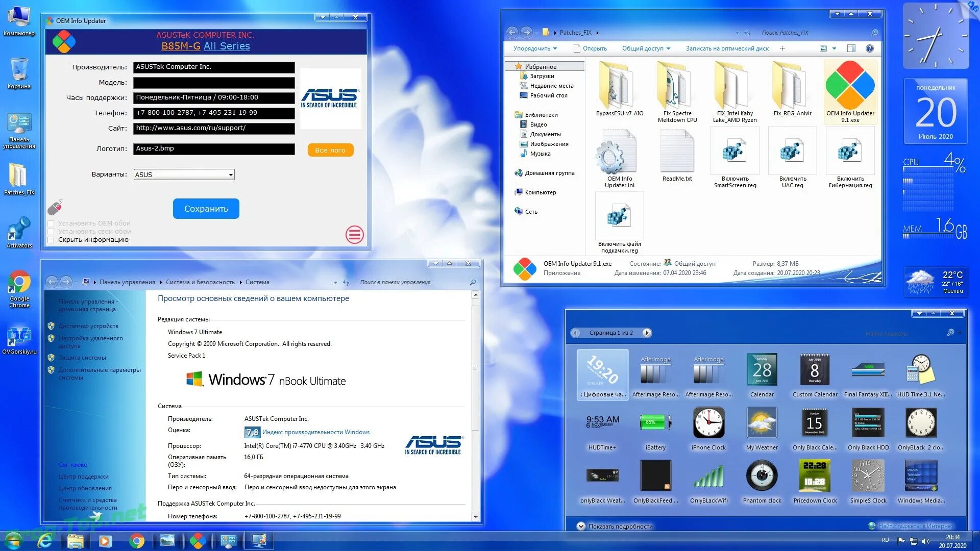980x551 pixels.
Task: Go to next gadget gallery page
Action: point(647,333)
